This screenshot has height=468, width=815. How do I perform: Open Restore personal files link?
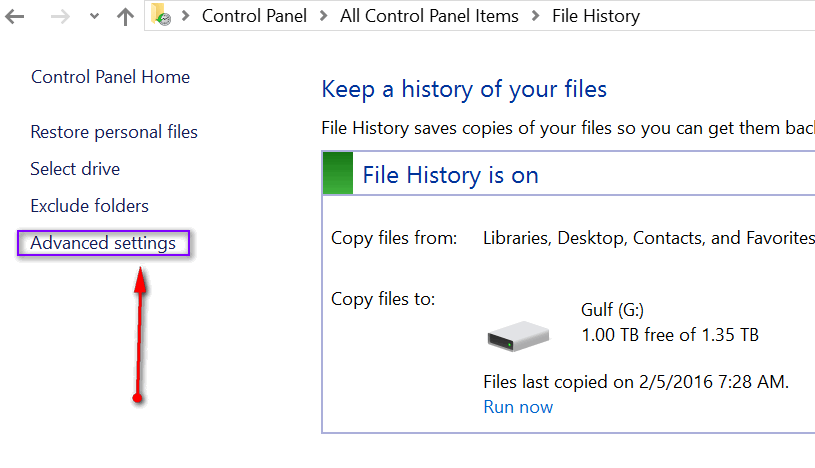click(x=114, y=132)
